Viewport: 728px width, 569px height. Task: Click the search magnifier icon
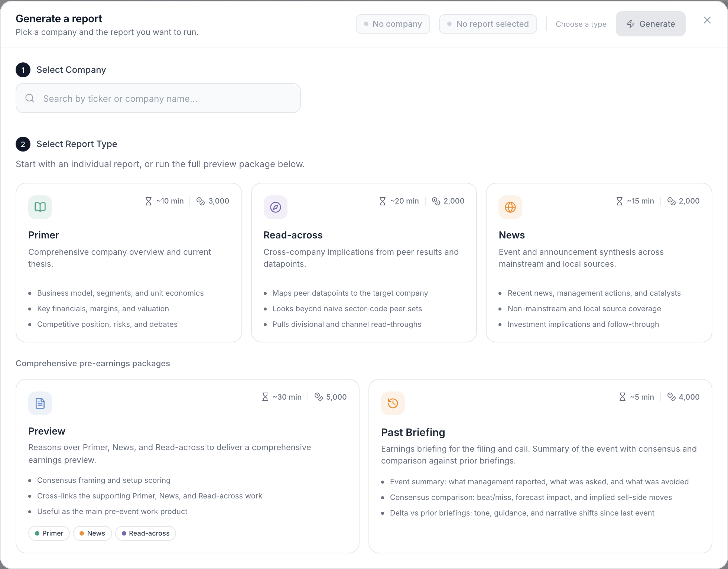coord(30,98)
